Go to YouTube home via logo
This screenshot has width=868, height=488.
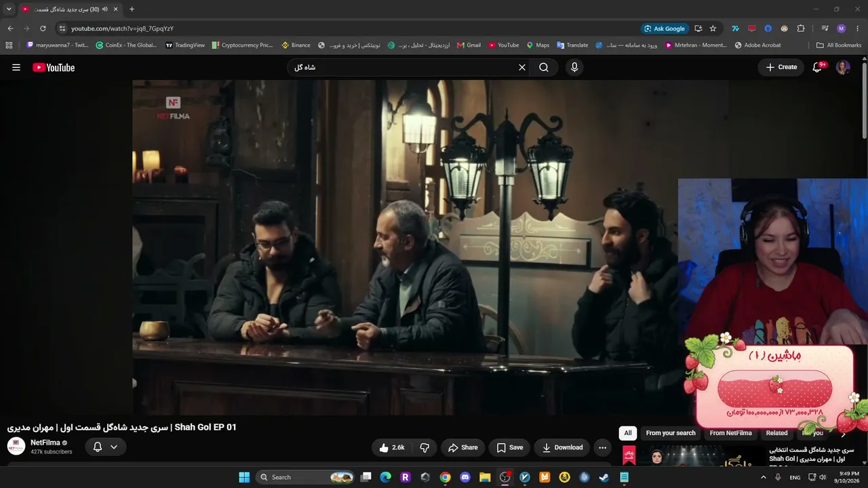(54, 67)
